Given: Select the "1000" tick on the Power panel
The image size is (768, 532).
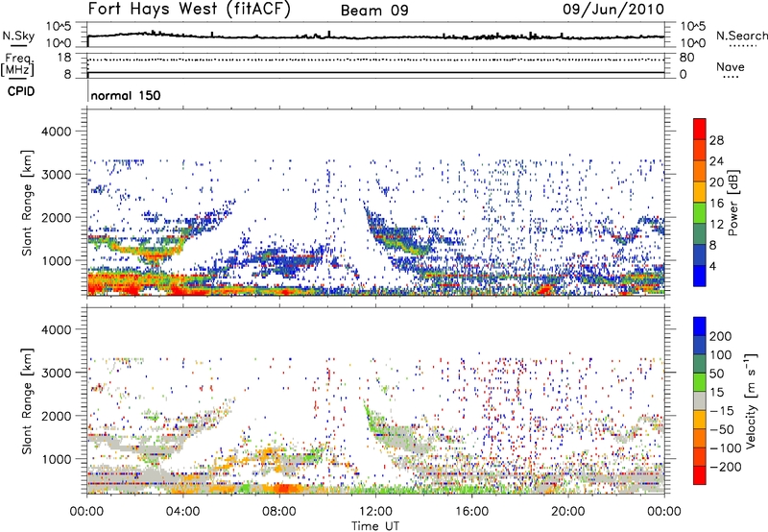Looking at the screenshot, I should 57,260.
